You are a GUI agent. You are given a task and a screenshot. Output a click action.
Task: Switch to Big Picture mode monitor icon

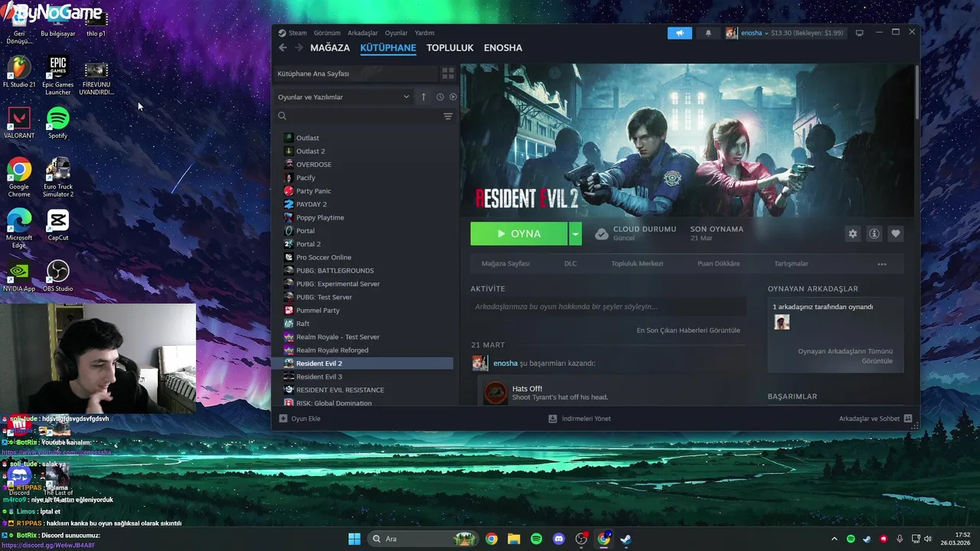click(859, 33)
